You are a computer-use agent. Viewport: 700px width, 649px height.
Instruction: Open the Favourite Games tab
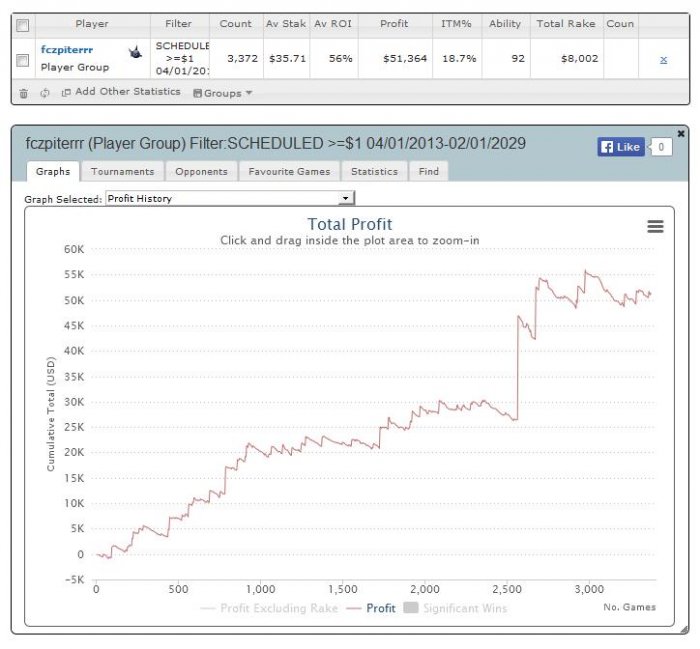click(x=289, y=171)
